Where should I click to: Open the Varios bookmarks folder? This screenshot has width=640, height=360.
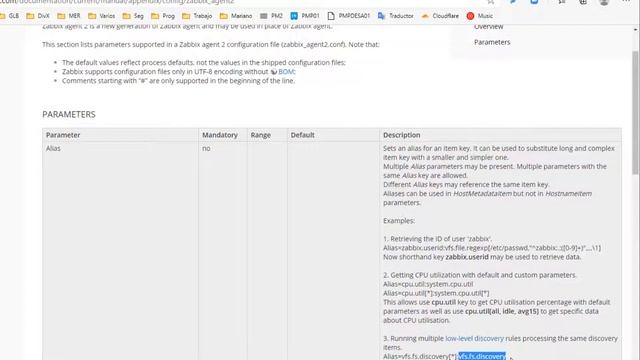(x=102, y=16)
